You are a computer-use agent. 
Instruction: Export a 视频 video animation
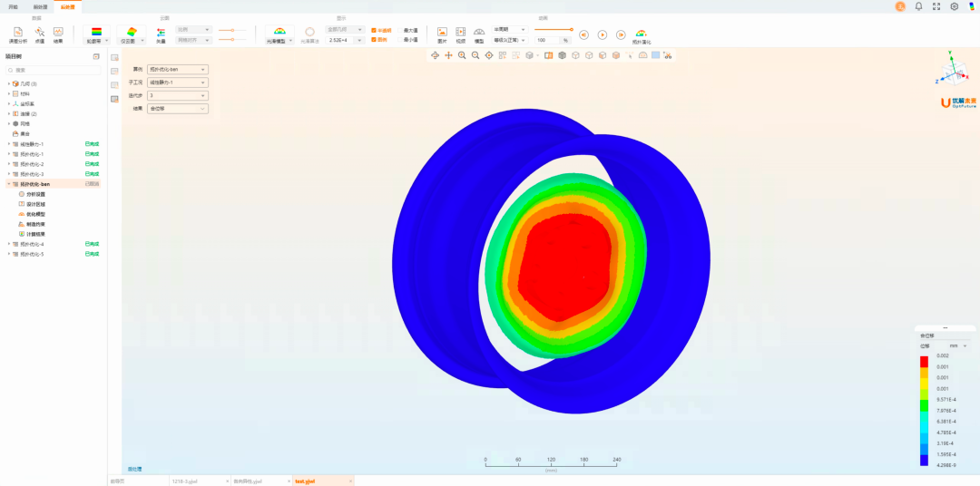pyautogui.click(x=461, y=34)
